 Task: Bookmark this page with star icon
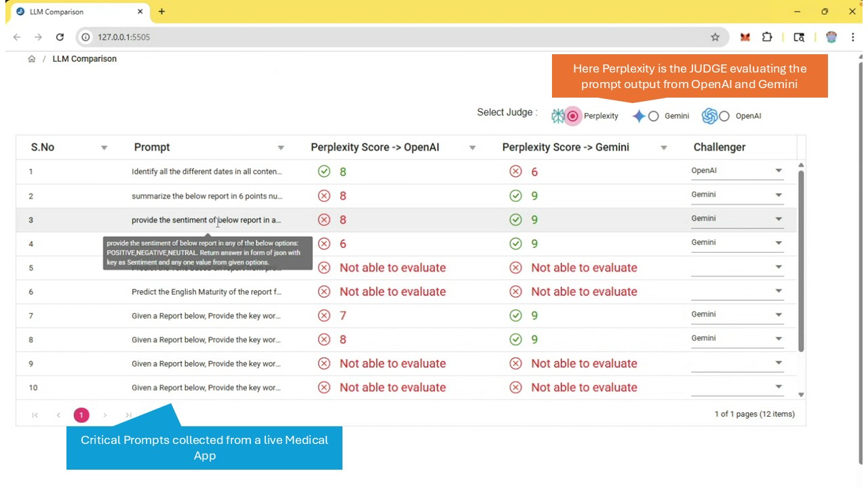click(x=715, y=37)
